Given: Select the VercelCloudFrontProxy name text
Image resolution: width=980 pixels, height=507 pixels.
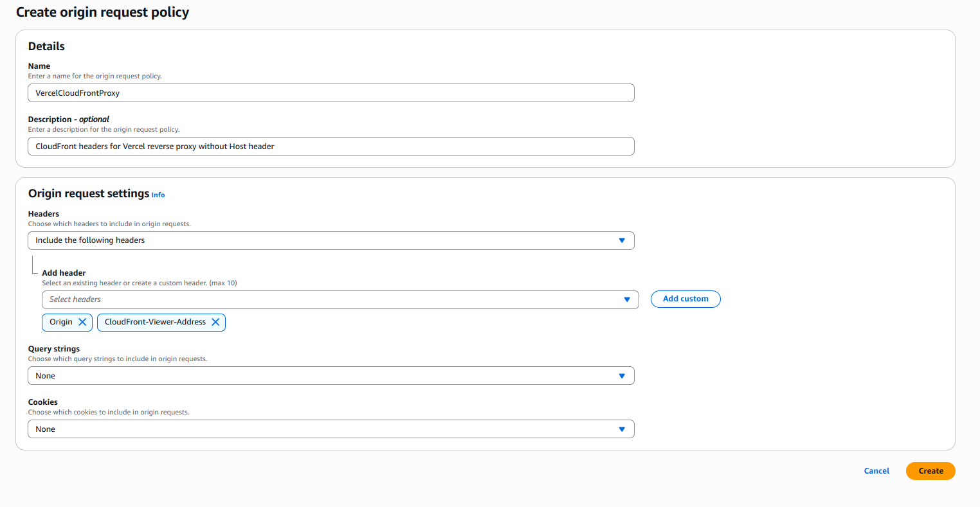Looking at the screenshot, I should click(77, 93).
